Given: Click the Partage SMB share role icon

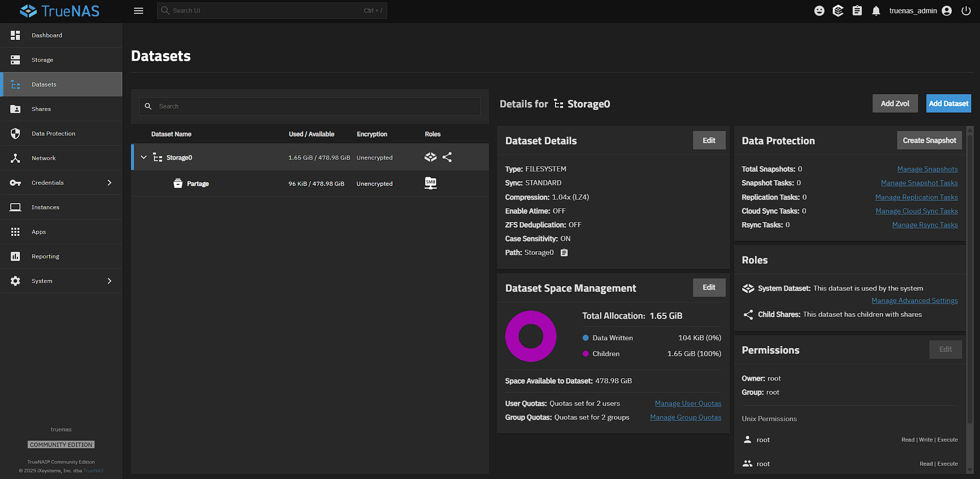Looking at the screenshot, I should 431,183.
